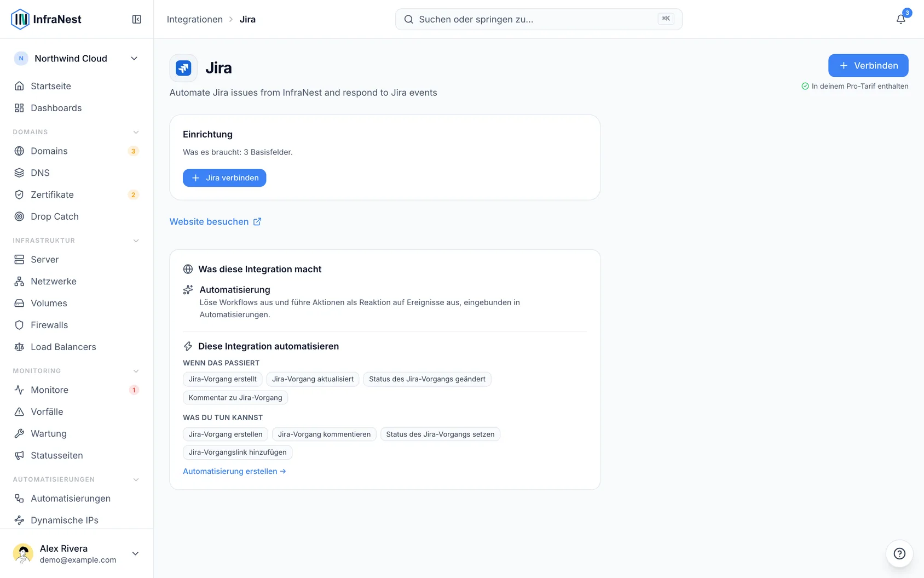Click the Server rack icon
This screenshot has width=924, height=578.
point(19,259)
